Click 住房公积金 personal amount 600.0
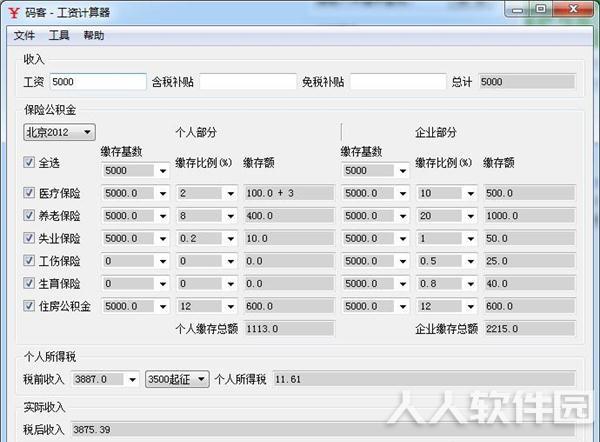Image resolution: width=600 pixels, height=442 pixels. click(x=289, y=306)
